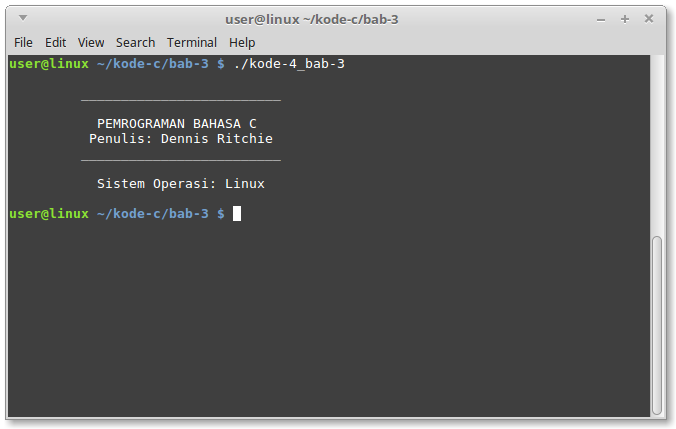Open the Edit menu
The height and width of the screenshot is (429, 676).
click(55, 43)
